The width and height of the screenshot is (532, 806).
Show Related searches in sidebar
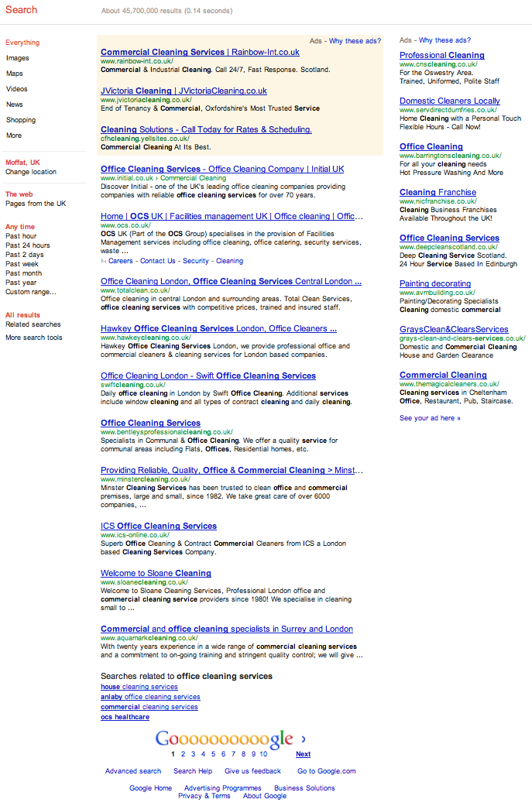(x=33, y=324)
